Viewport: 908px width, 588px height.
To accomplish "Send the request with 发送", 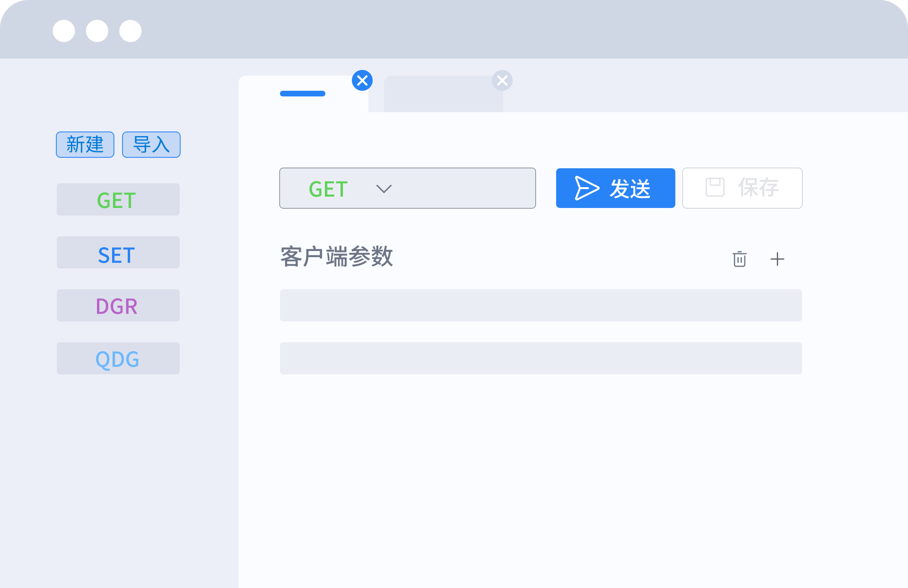I will pyautogui.click(x=616, y=188).
